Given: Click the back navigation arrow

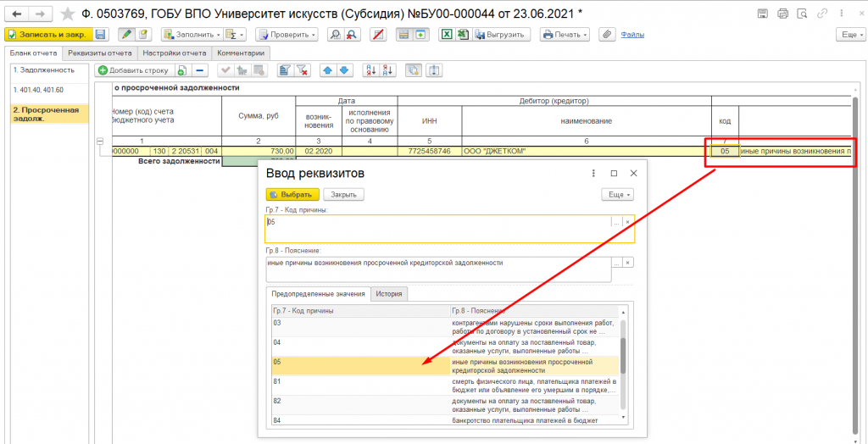Looking at the screenshot, I should [17, 14].
